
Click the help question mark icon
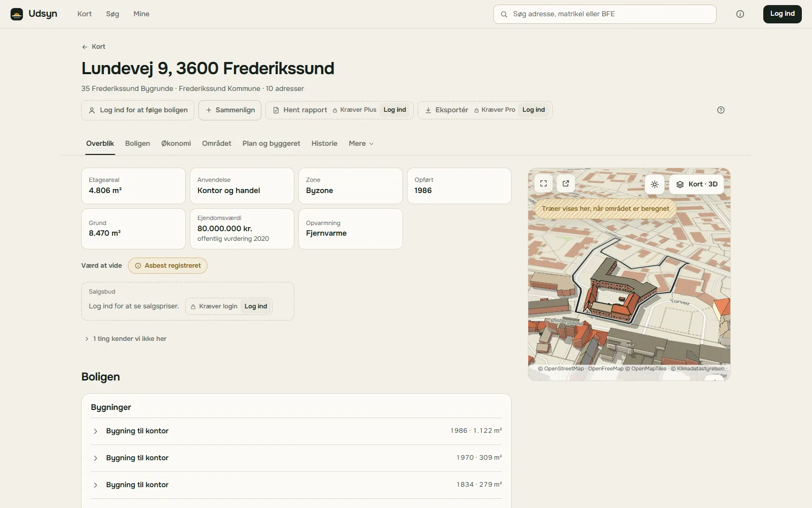721,110
